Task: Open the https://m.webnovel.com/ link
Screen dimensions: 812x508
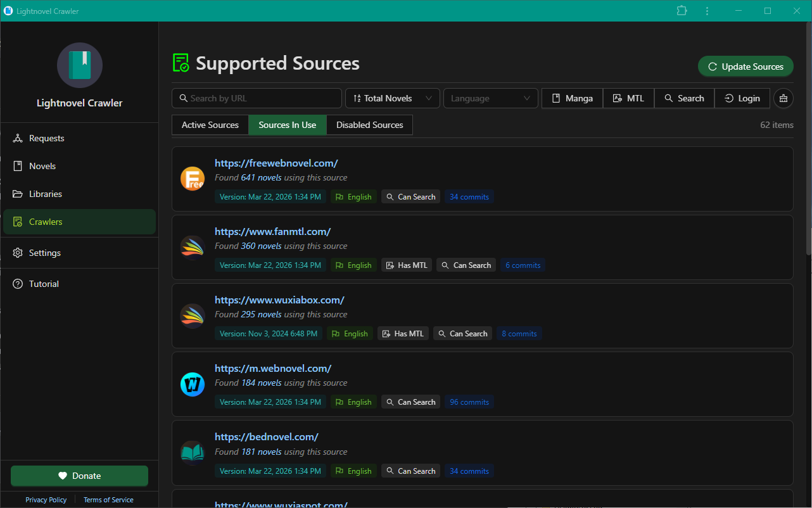Action: click(273, 368)
